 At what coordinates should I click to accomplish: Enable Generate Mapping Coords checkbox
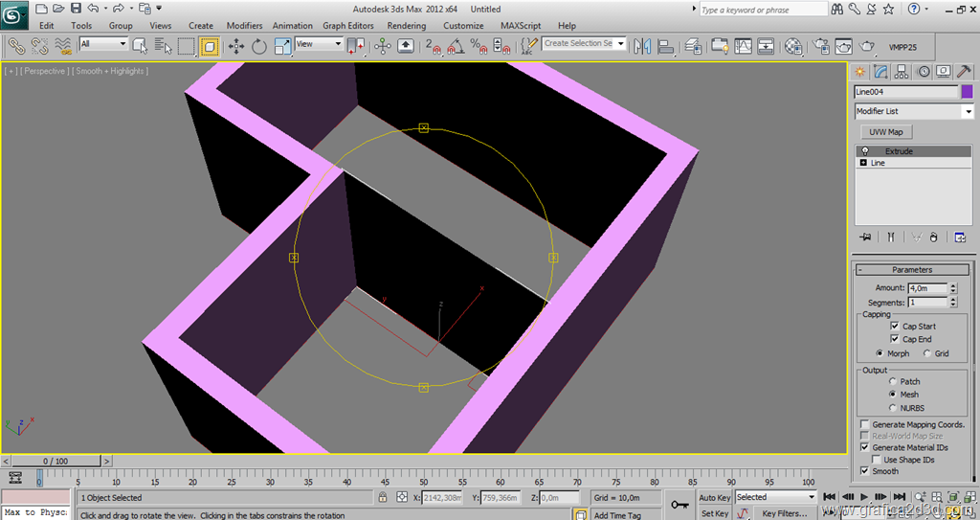pos(865,424)
